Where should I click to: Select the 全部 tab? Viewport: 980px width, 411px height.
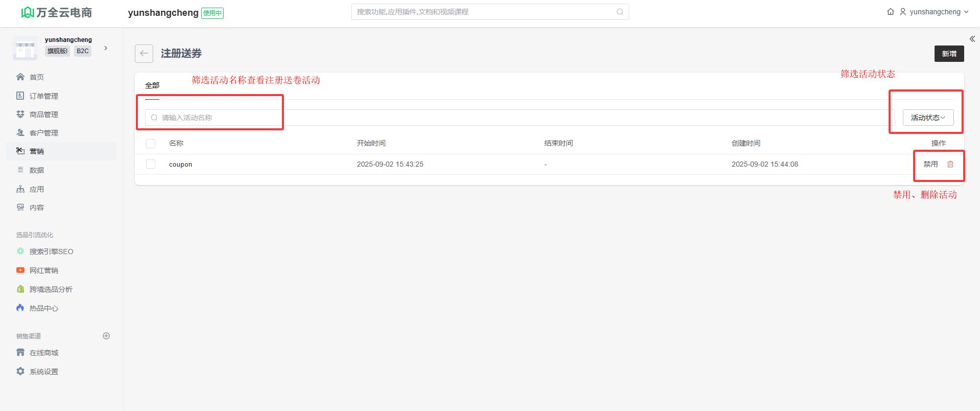(152, 85)
